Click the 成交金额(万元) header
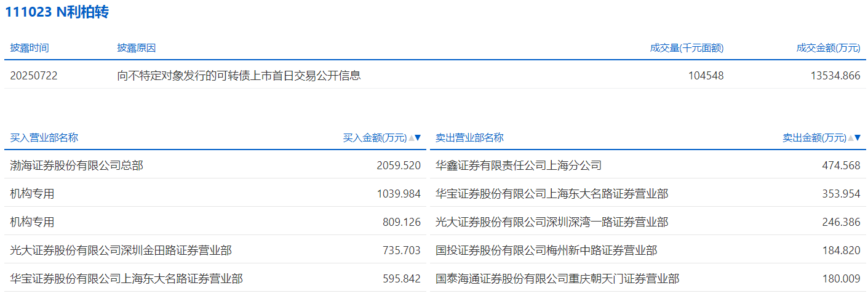Screen dimensions: 868x296 coord(828,48)
